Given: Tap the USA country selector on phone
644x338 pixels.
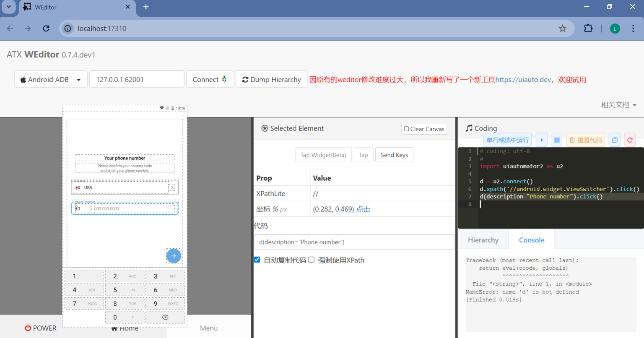Looking at the screenshot, I should pos(125,187).
